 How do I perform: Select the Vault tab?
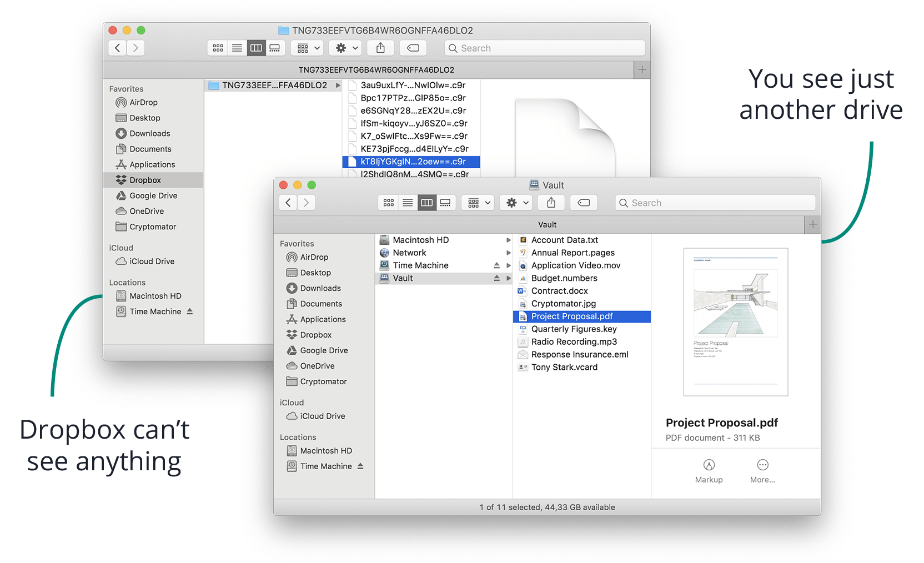[x=546, y=225]
